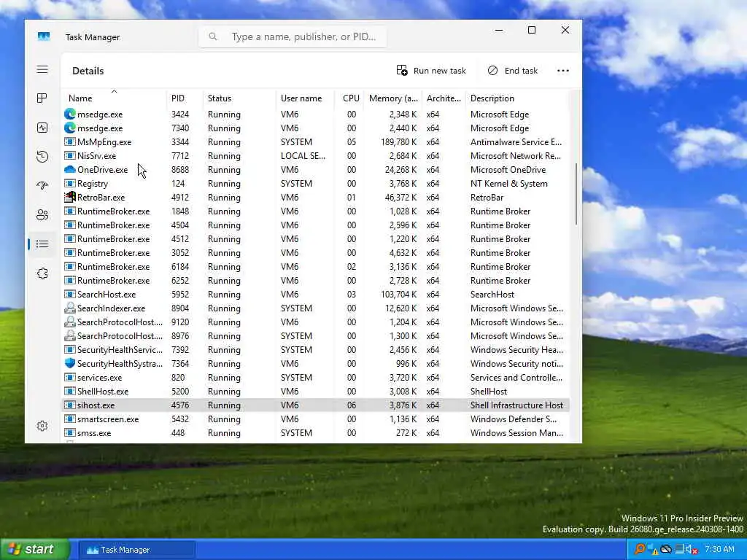The height and width of the screenshot is (560, 747).
Task: Click the RetroBar.exe process icon
Action: (x=70, y=197)
